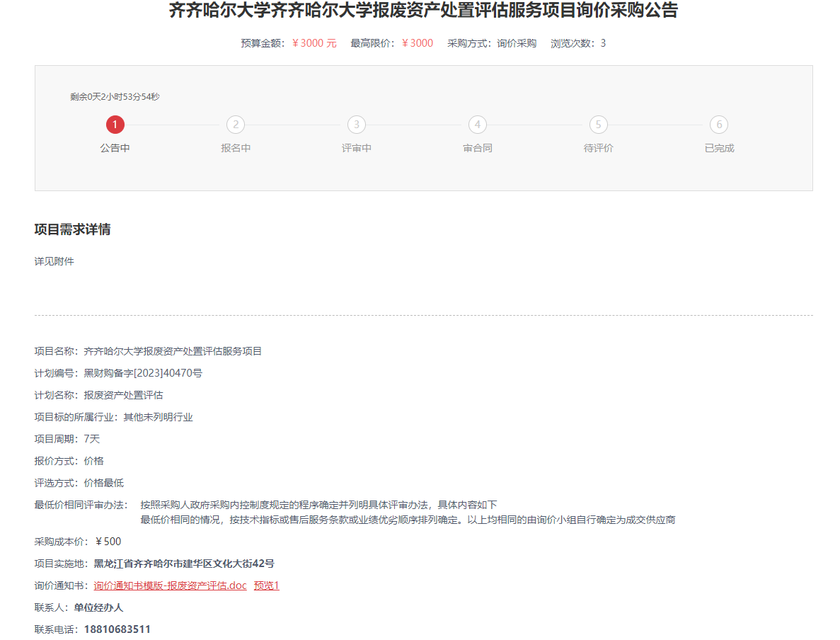The width and height of the screenshot is (840, 640).
Task: Select the 公告中 step label
Action: pyautogui.click(x=115, y=149)
